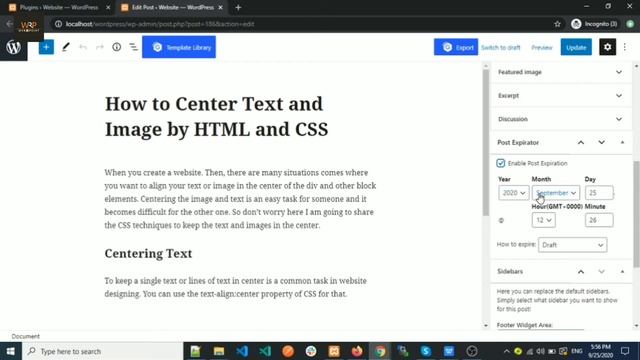Screen dimensions: 640x360
Task: Open Visual Studio Code from taskbar
Action: coord(242,351)
